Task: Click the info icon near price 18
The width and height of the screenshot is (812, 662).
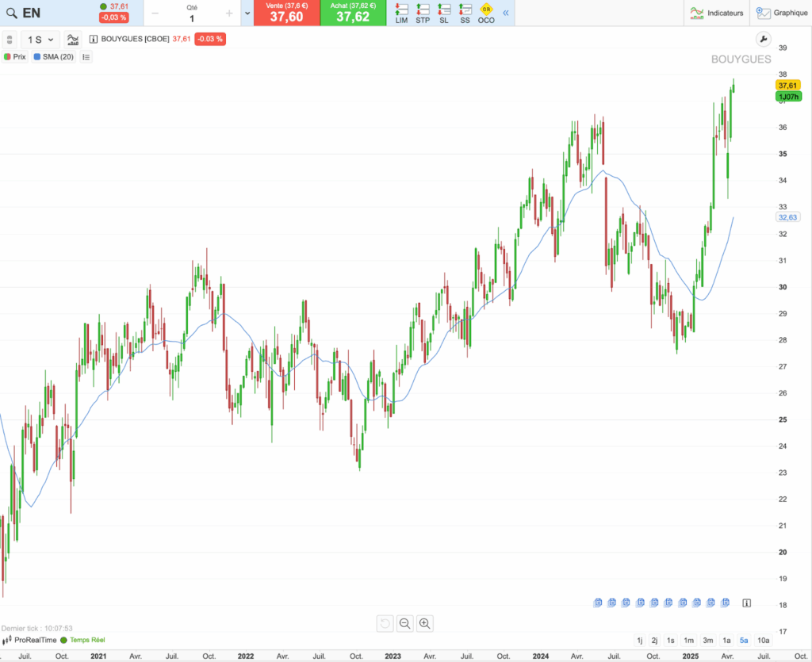Action: (746, 603)
